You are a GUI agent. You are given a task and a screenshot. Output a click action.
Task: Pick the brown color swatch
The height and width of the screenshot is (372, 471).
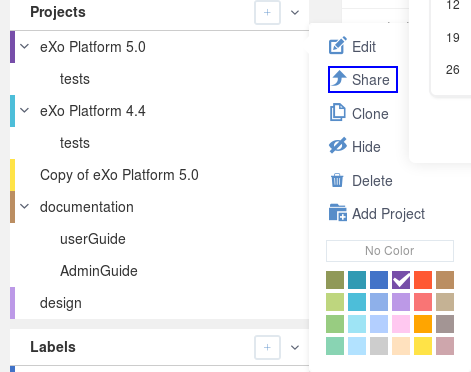(x=445, y=280)
